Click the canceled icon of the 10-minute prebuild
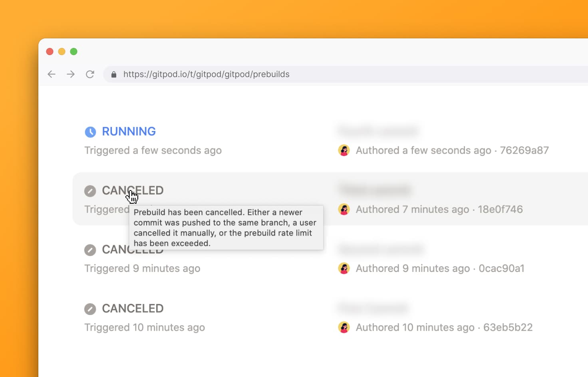This screenshot has width=588, height=377. click(90, 309)
